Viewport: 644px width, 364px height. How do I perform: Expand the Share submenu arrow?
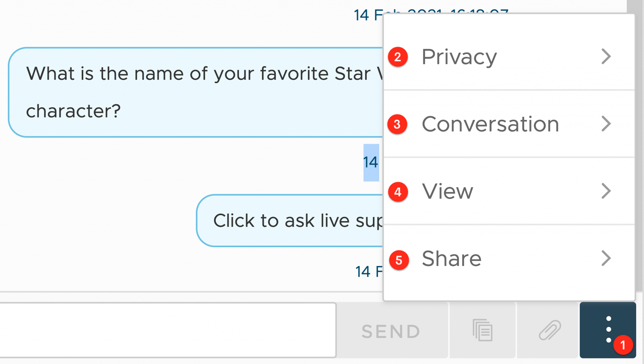[606, 258]
